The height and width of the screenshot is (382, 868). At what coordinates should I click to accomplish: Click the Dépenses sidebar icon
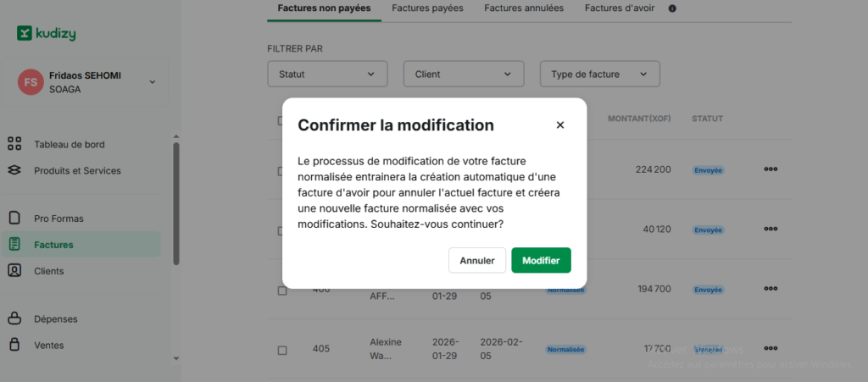14,318
